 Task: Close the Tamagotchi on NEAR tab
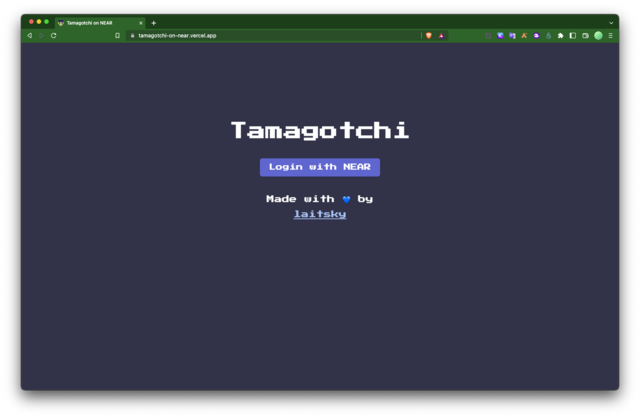(141, 23)
